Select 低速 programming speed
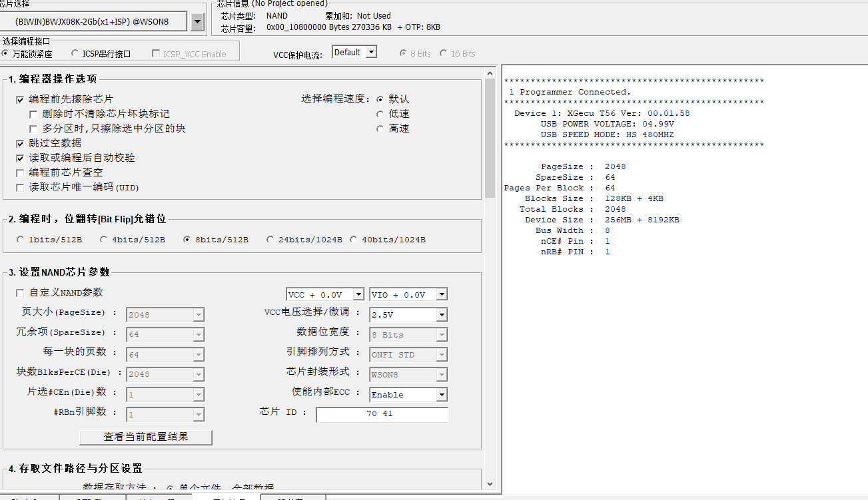The width and height of the screenshot is (868, 500). (380, 114)
